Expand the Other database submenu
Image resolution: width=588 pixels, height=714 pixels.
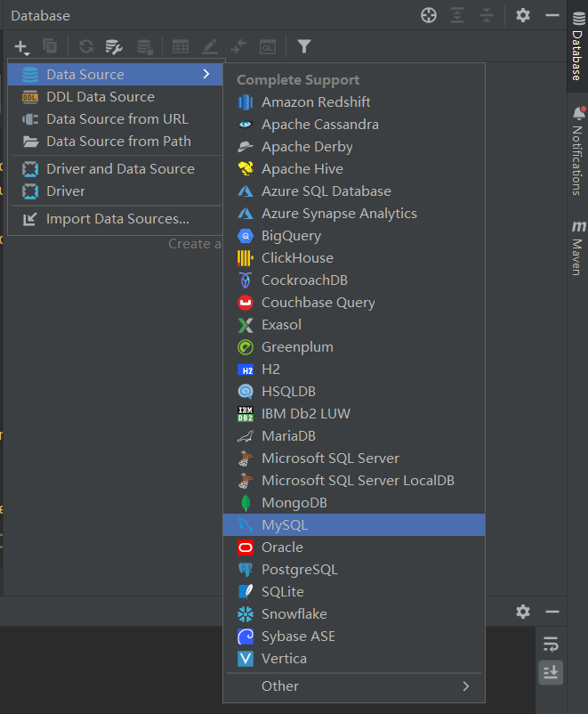[x=354, y=686]
